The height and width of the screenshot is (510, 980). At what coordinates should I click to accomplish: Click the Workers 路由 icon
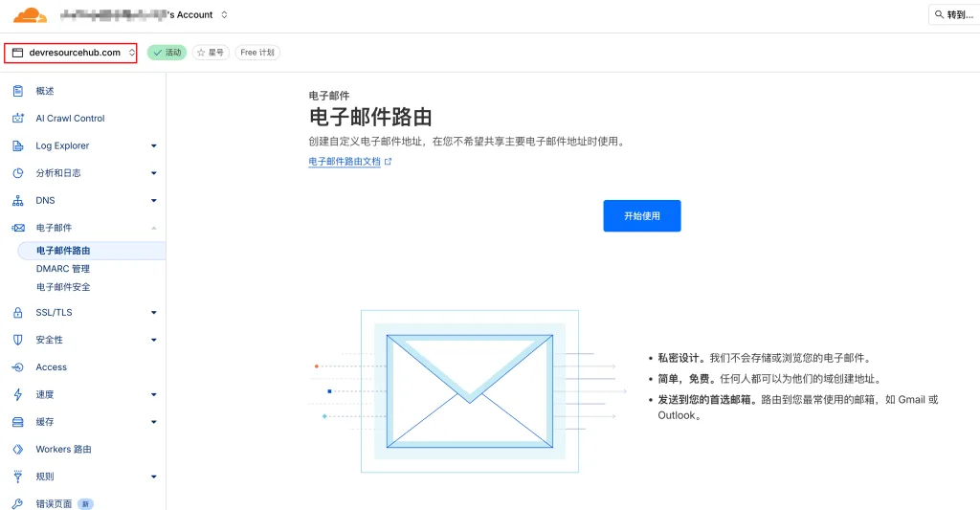click(x=18, y=450)
